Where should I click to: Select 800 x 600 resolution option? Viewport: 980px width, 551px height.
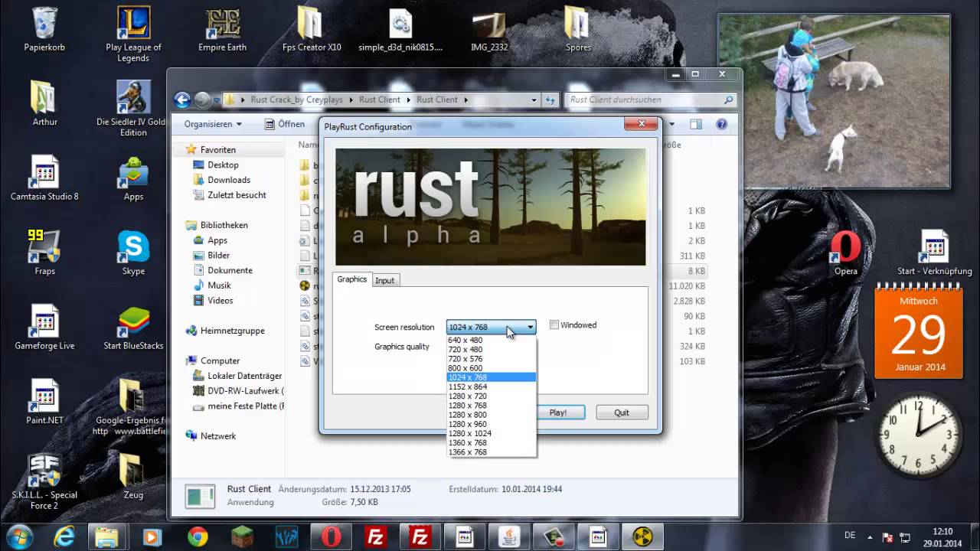491,368
